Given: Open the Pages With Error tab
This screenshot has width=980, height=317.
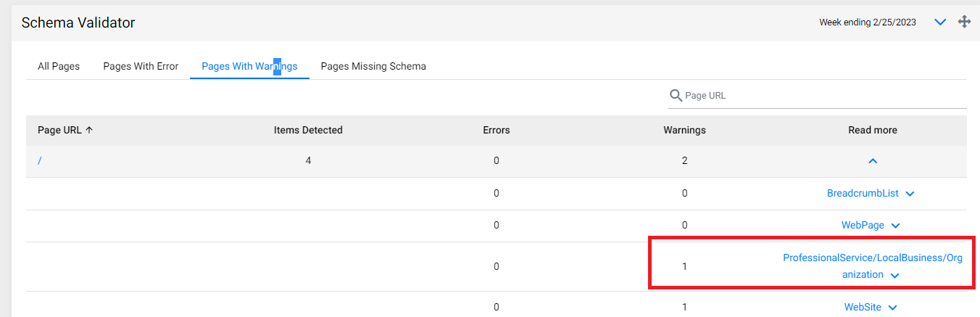Looking at the screenshot, I should (x=141, y=66).
